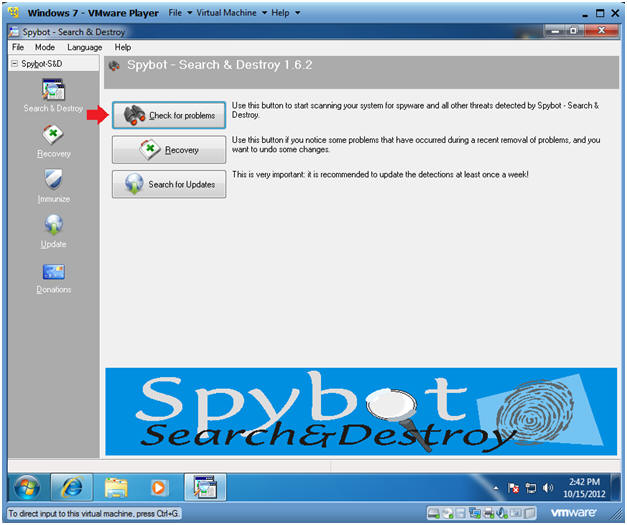Open Windows Explorer folder on taskbar
The height and width of the screenshot is (525, 627).
click(x=116, y=487)
